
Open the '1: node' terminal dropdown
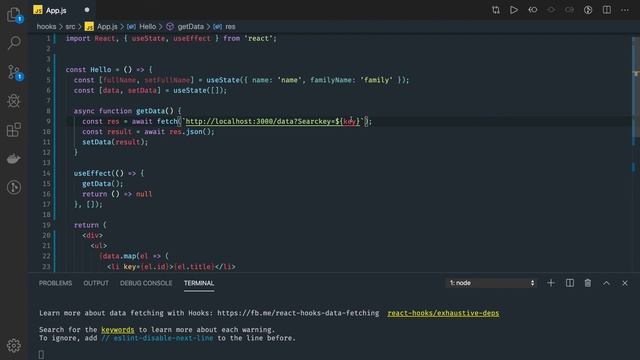click(x=491, y=283)
